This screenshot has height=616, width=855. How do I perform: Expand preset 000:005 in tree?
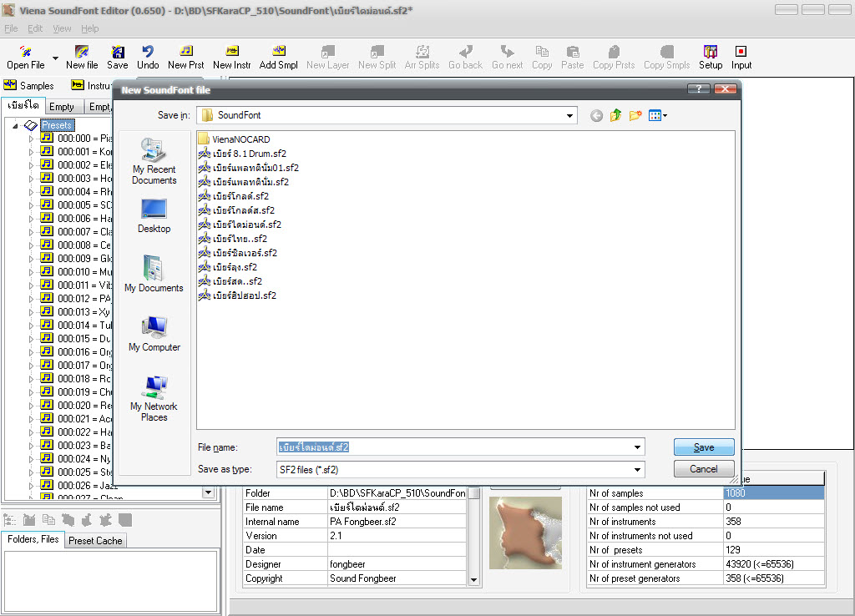tap(31, 205)
